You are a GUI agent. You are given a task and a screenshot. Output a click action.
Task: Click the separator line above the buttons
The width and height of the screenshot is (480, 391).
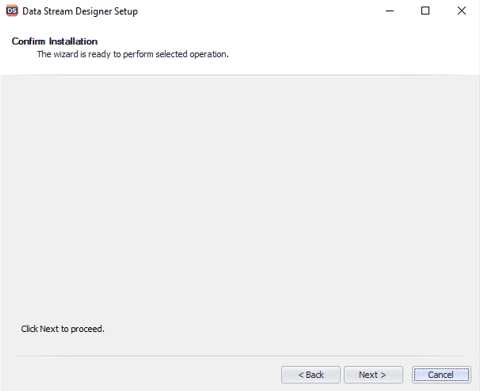point(240,356)
